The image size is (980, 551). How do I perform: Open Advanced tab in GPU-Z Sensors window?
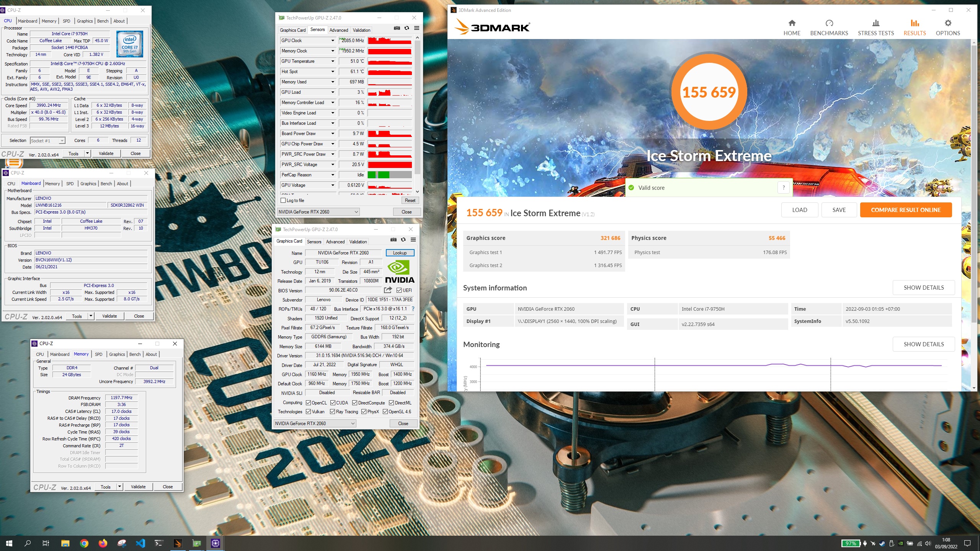coord(339,30)
